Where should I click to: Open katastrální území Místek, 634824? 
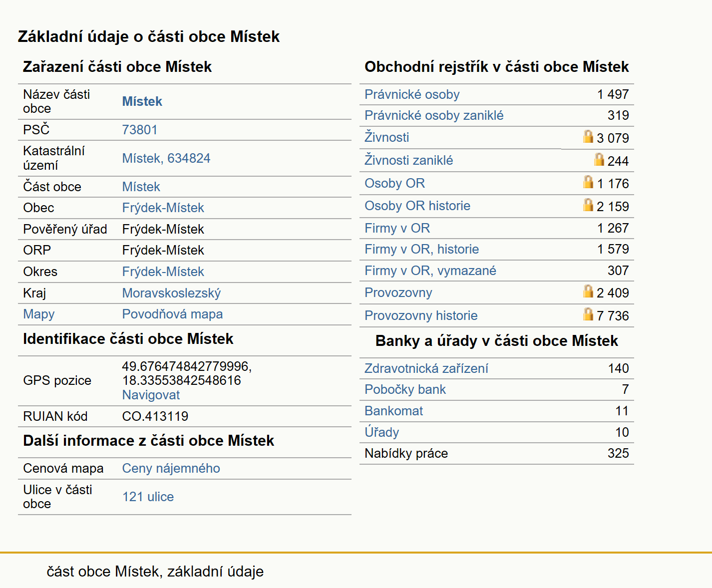click(166, 158)
